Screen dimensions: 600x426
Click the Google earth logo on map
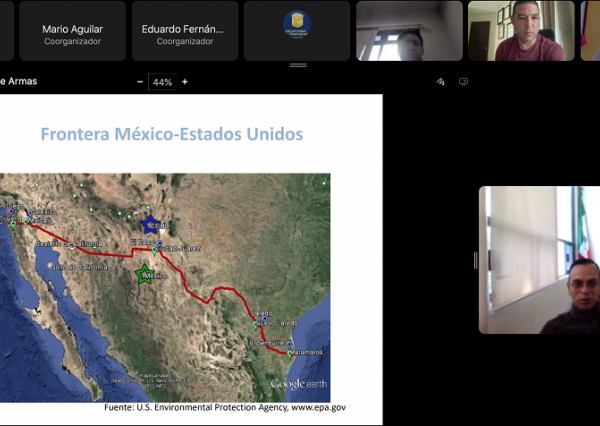click(x=299, y=384)
